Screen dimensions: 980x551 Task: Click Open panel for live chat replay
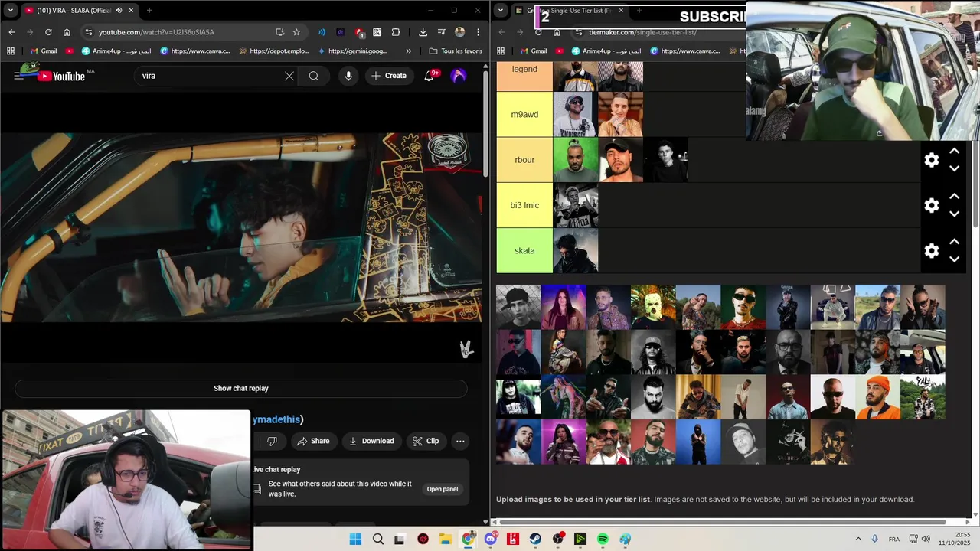[443, 489]
